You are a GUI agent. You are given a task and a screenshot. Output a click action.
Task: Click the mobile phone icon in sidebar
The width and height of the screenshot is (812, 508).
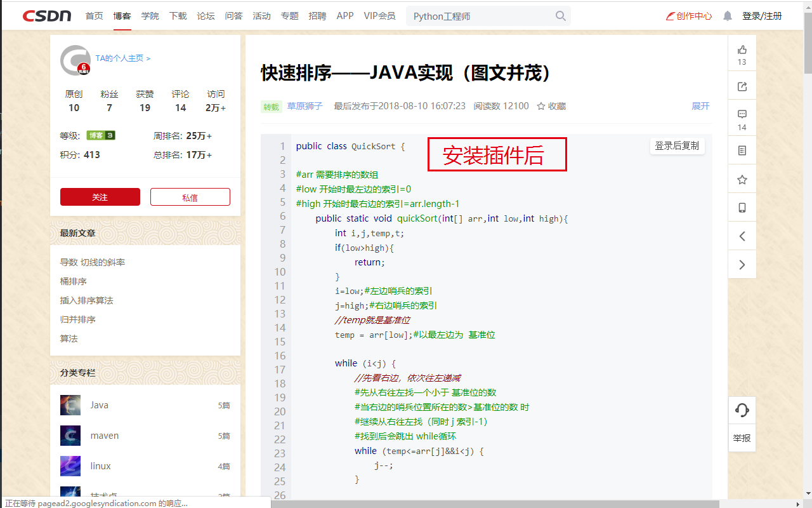tap(742, 208)
